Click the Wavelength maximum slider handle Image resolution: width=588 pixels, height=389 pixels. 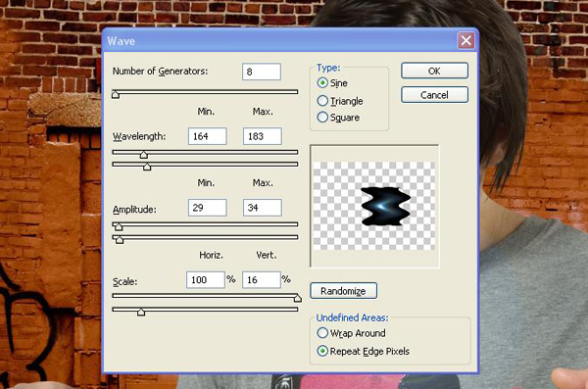pyautogui.click(x=147, y=167)
